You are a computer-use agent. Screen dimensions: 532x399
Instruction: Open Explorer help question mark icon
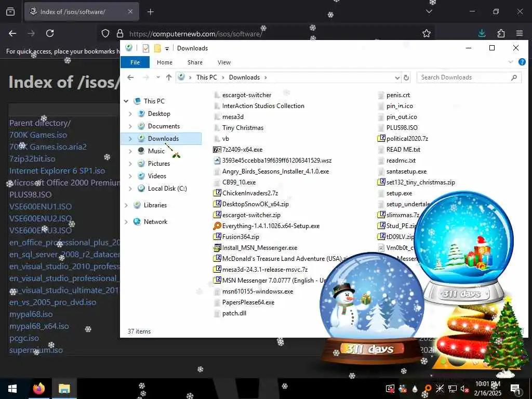click(522, 62)
